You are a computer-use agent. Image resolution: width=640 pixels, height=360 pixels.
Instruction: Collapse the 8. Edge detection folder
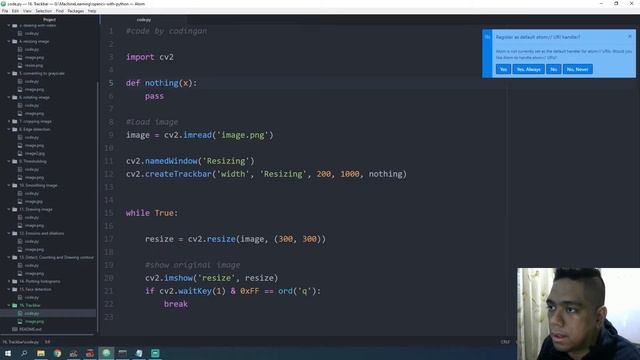click(x=9, y=129)
